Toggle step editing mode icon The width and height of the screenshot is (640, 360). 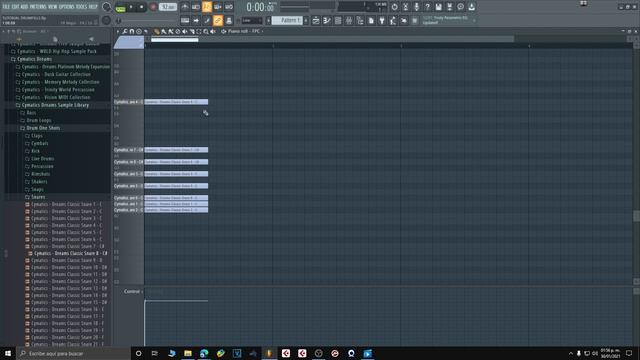click(x=207, y=20)
